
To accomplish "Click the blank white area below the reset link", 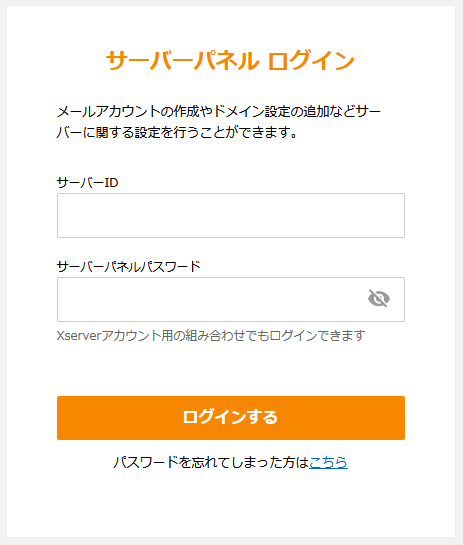I will (x=231, y=504).
